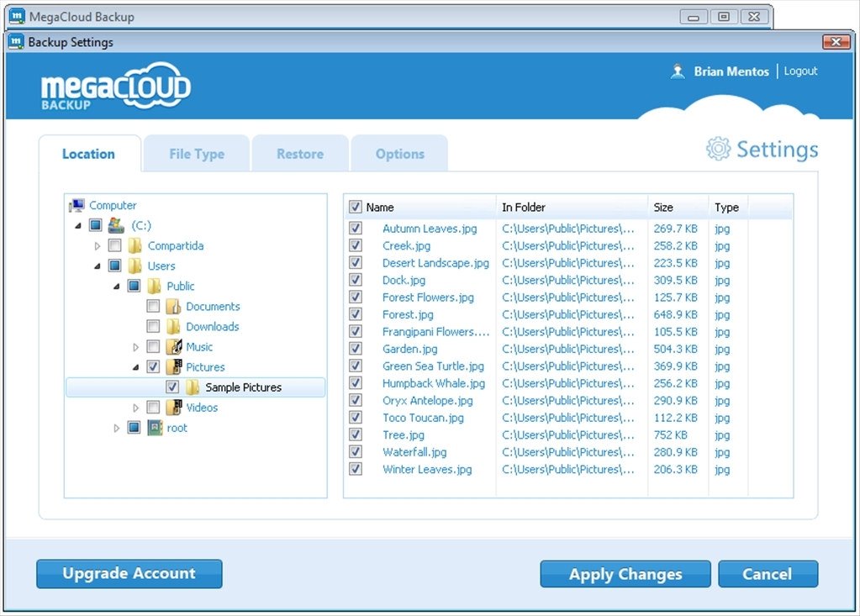
Task: Uncheck the Sample Pictures checkbox
Action: click(x=172, y=387)
